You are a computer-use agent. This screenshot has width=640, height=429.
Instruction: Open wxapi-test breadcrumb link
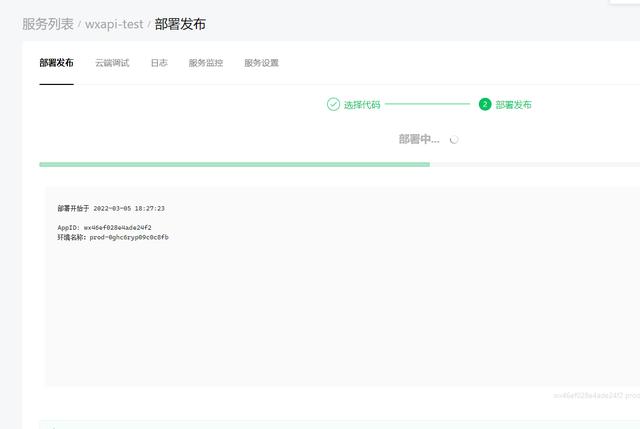click(x=114, y=24)
